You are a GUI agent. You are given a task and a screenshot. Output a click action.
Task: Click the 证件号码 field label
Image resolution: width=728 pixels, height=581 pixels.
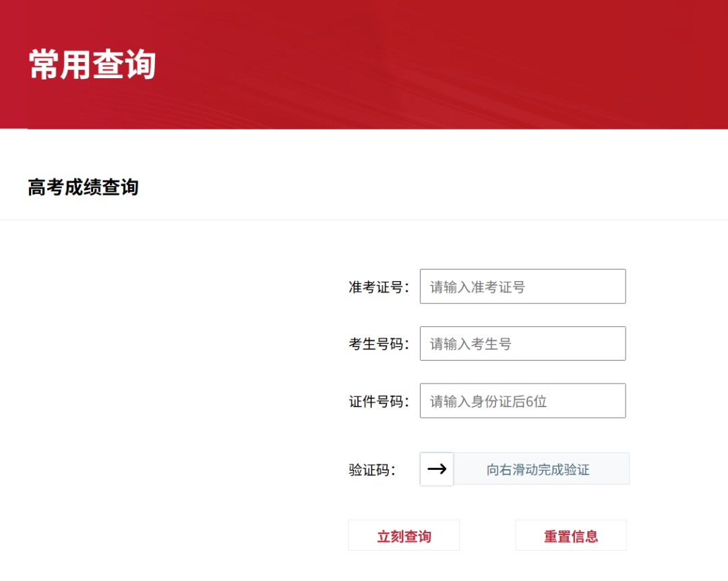[378, 400]
